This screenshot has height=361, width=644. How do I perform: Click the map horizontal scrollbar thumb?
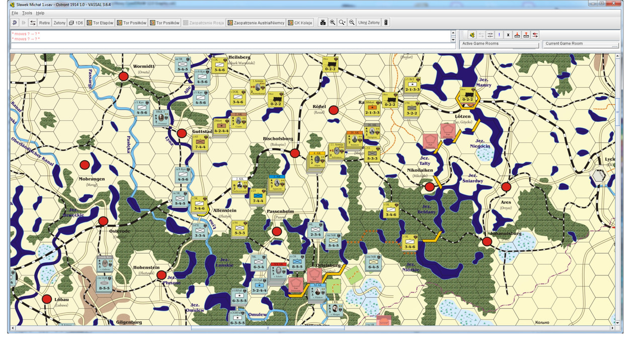[268, 328]
